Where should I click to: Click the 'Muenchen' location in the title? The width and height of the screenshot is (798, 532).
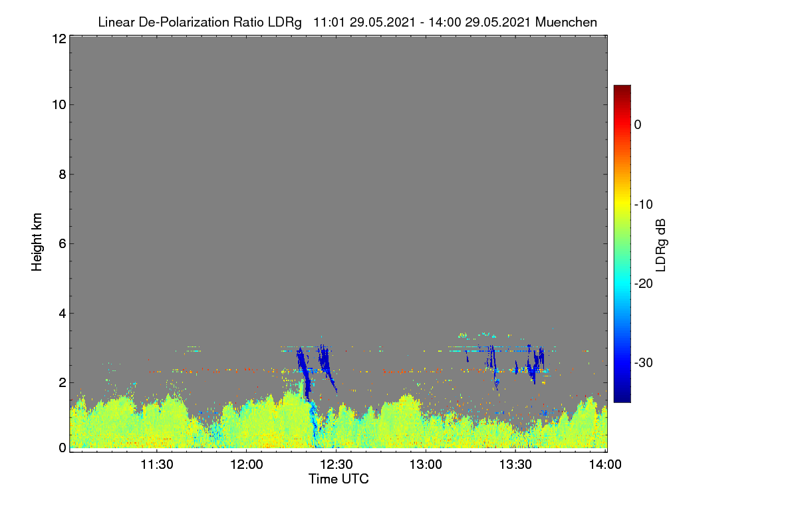point(566,23)
